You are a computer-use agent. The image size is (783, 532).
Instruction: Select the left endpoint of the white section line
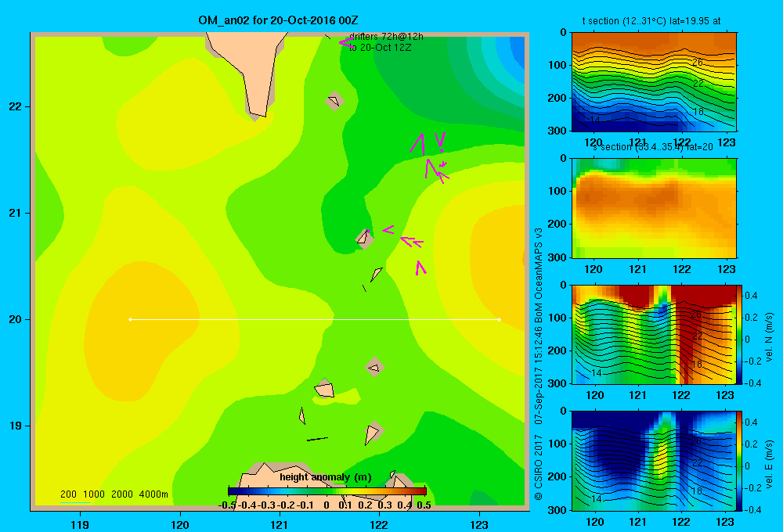[130, 319]
